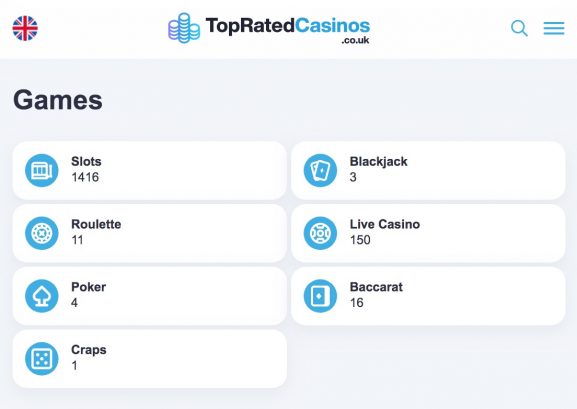Click the TopRatedCasinos.co.uk site title

pos(288,29)
